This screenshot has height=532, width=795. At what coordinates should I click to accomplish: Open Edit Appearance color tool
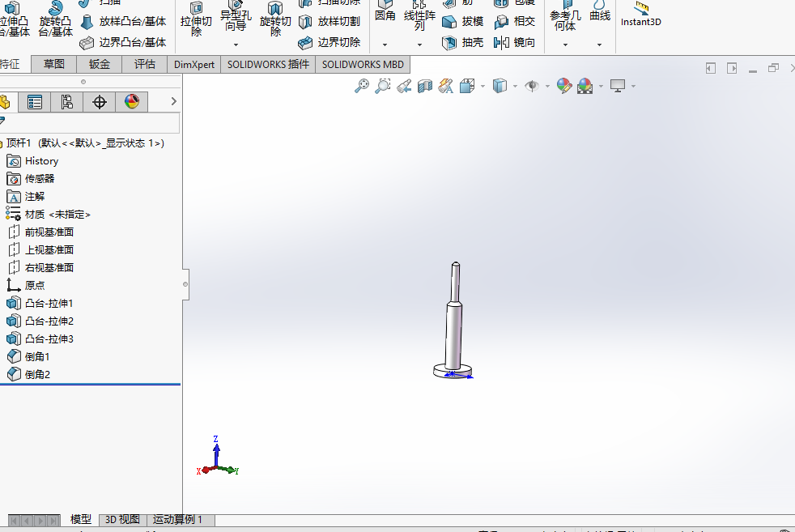pyautogui.click(x=563, y=86)
